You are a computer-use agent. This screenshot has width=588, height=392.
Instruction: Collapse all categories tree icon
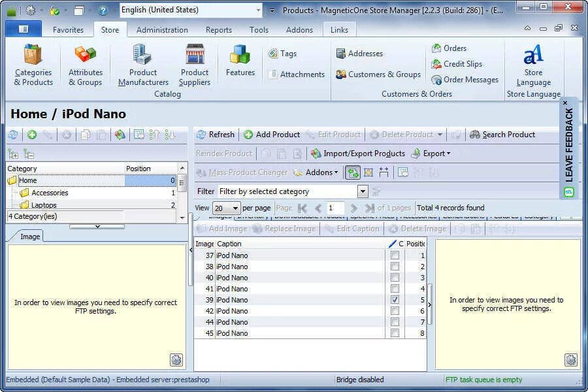(29, 154)
